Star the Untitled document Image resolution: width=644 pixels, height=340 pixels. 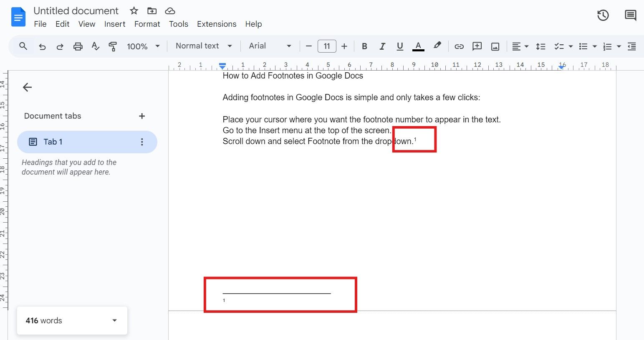(x=133, y=10)
